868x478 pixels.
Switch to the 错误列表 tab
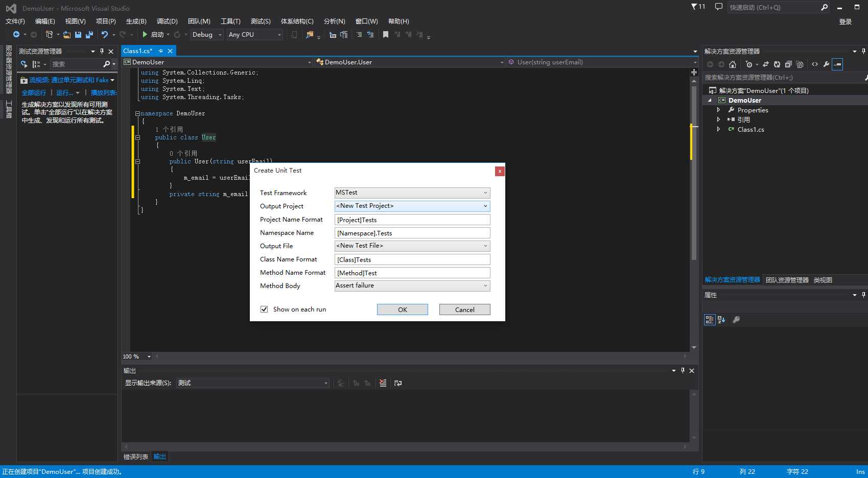click(x=136, y=457)
